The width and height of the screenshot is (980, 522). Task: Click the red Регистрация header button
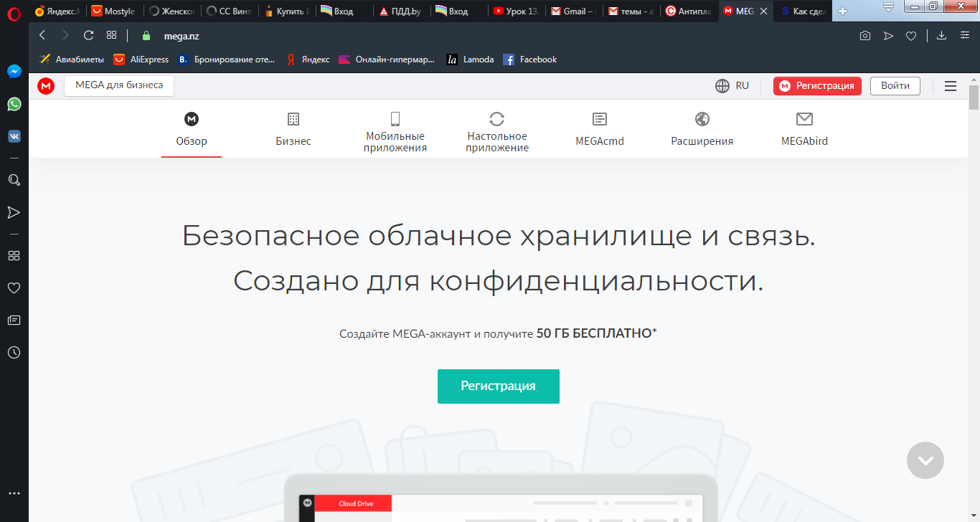(x=817, y=86)
